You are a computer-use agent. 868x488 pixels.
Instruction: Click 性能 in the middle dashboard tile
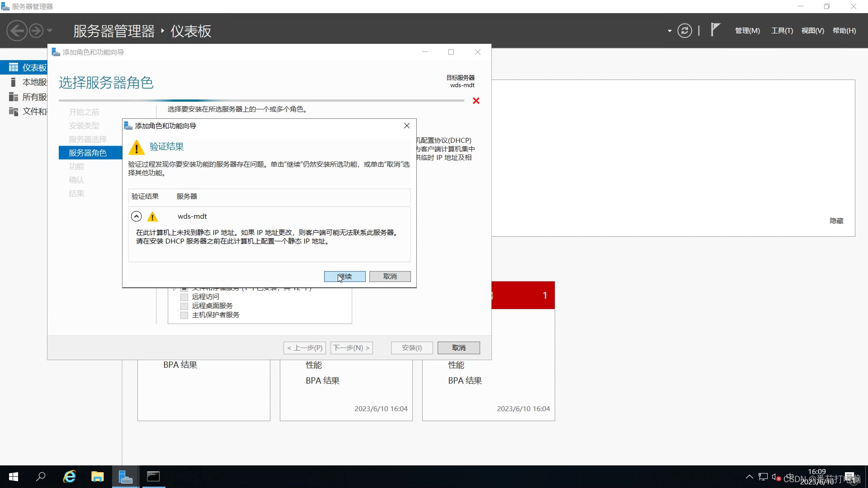[x=314, y=365]
